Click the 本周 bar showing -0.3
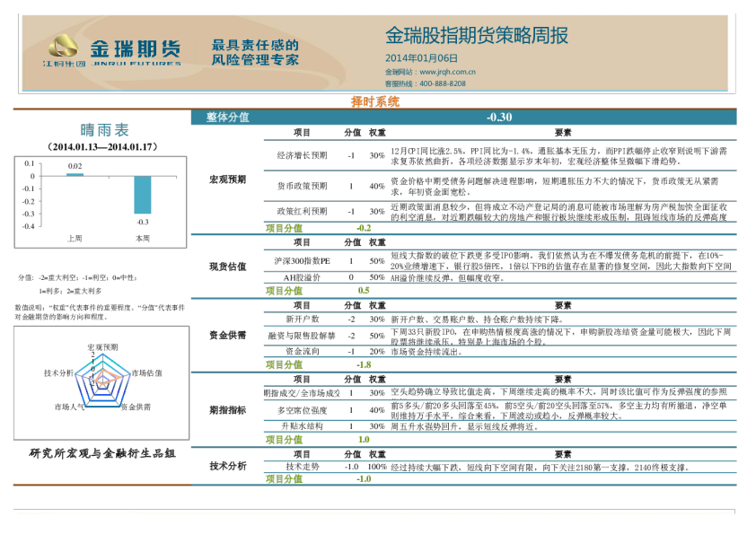The height and width of the screenshot is (534, 756). (143, 195)
